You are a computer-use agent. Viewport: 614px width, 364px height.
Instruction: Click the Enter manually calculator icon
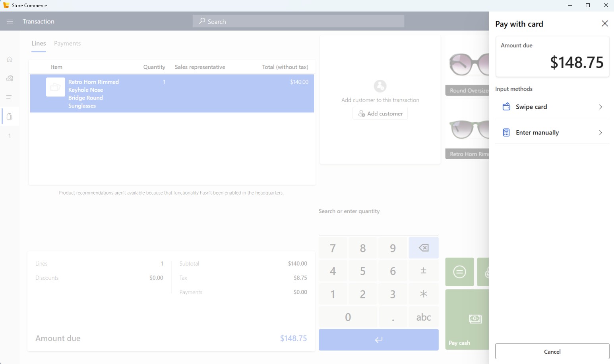[x=506, y=132]
